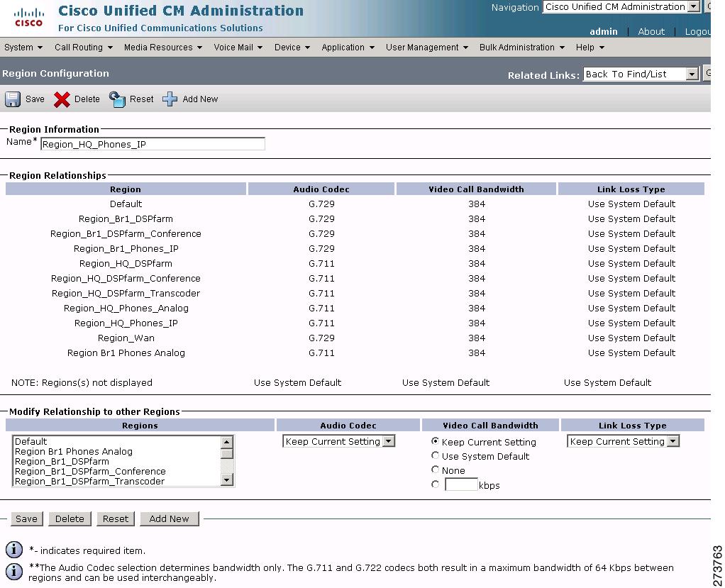Open the Media Resources menu

click(x=162, y=47)
